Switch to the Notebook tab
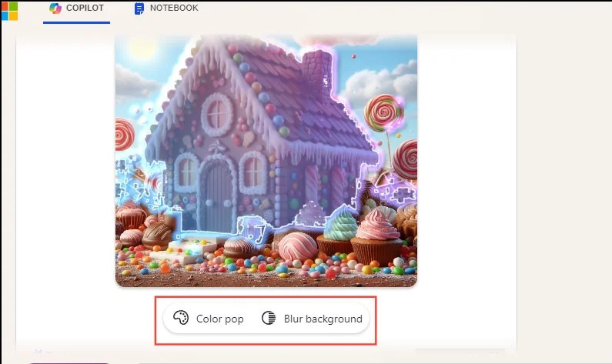Viewport: 612px width, 364px height. point(166,8)
